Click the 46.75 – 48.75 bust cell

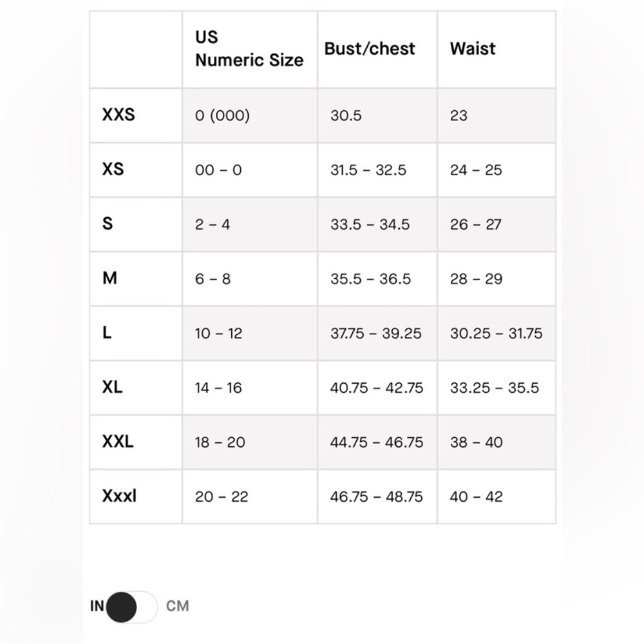tap(376, 497)
